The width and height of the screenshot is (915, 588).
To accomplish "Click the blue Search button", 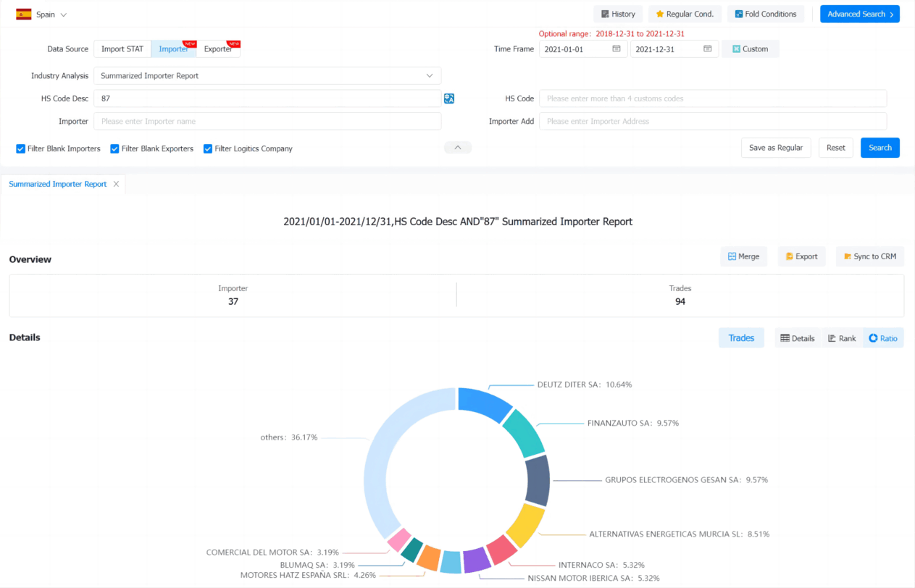I will (880, 148).
